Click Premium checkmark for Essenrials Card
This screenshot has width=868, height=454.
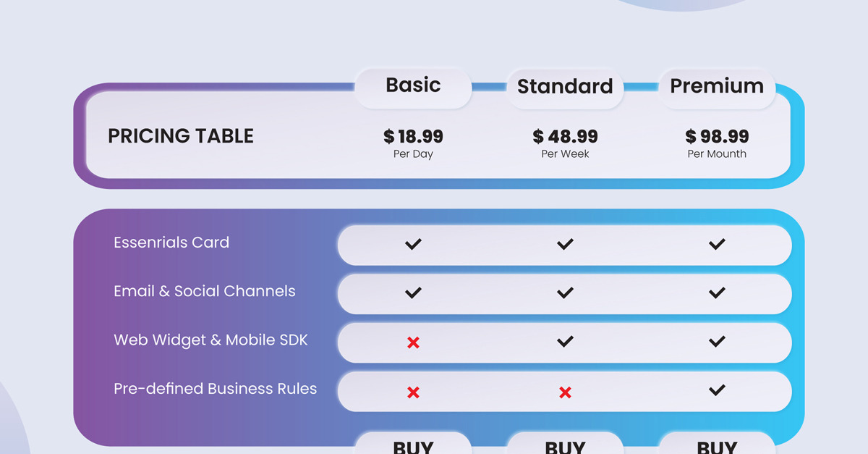[717, 244]
